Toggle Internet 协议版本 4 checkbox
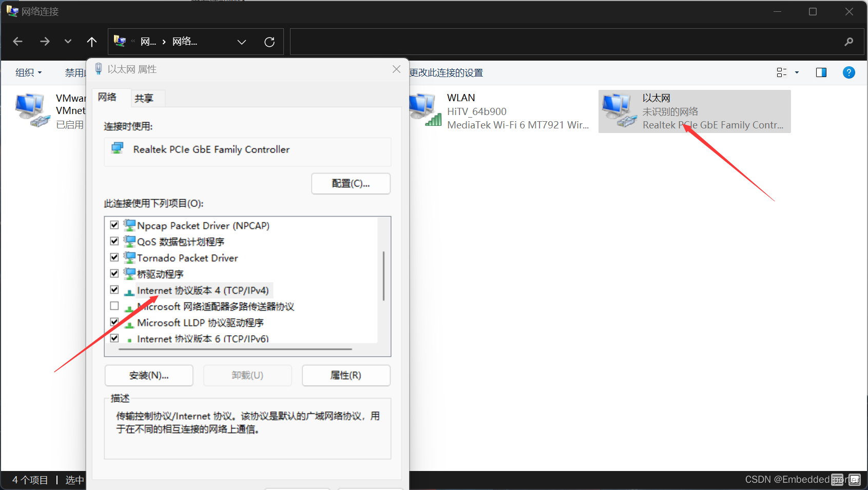The image size is (868, 490). point(114,290)
